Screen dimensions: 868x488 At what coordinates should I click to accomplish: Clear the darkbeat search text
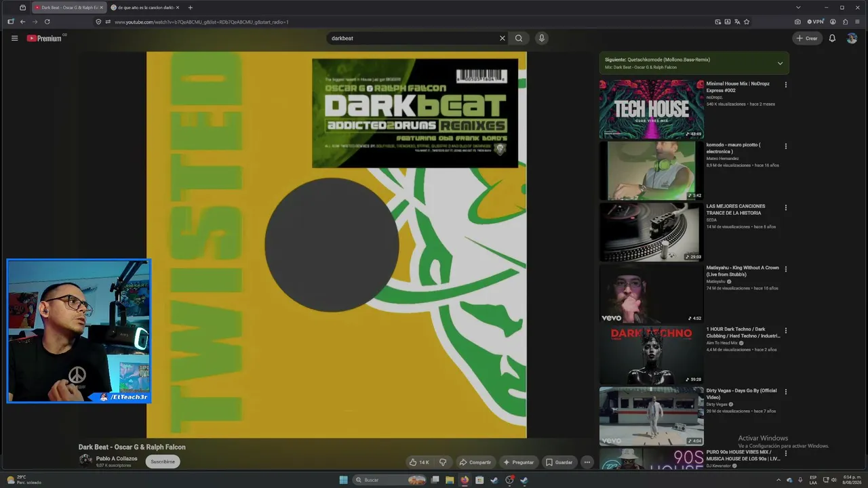tap(502, 38)
